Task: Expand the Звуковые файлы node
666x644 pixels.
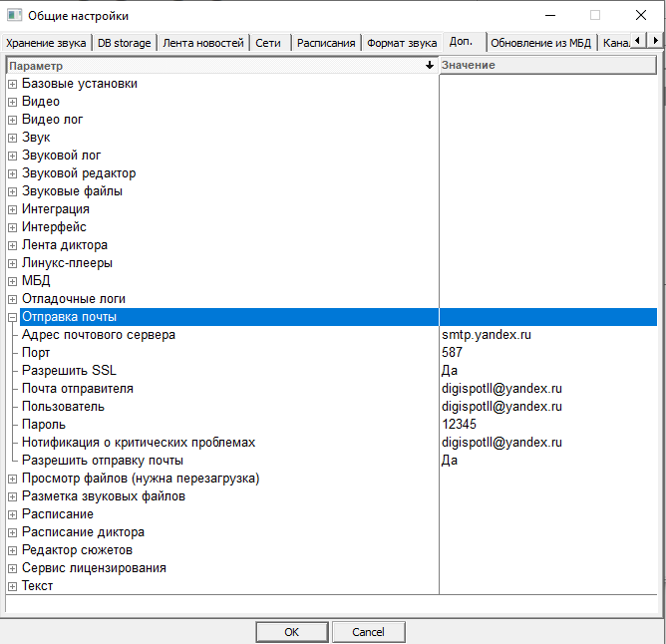Action: pyautogui.click(x=12, y=191)
